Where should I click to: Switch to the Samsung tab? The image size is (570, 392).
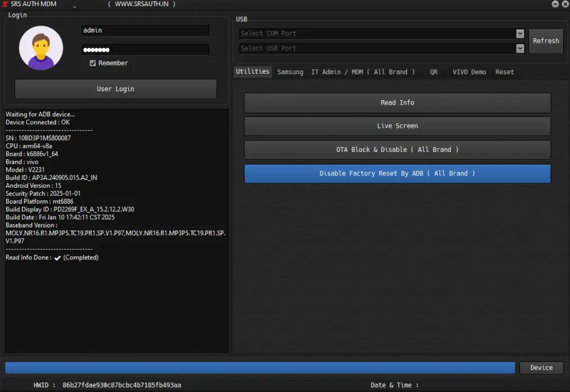[290, 72]
